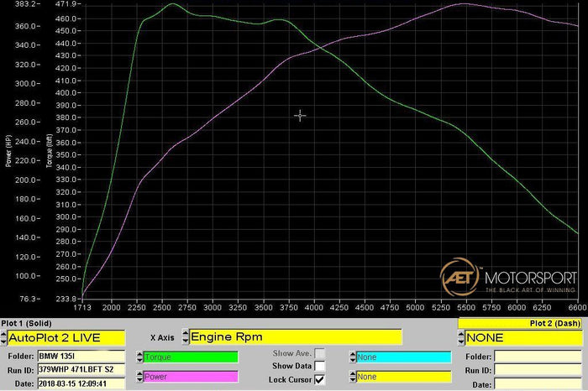The width and height of the screenshot is (588, 391).
Task: Click the spinner arrows beside Engine Rpm
Action: (183, 337)
